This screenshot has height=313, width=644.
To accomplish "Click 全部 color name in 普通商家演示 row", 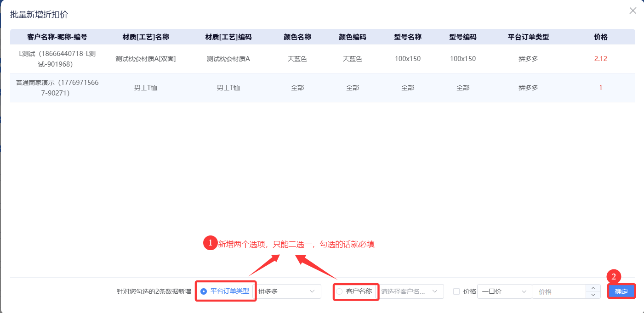I will [297, 88].
